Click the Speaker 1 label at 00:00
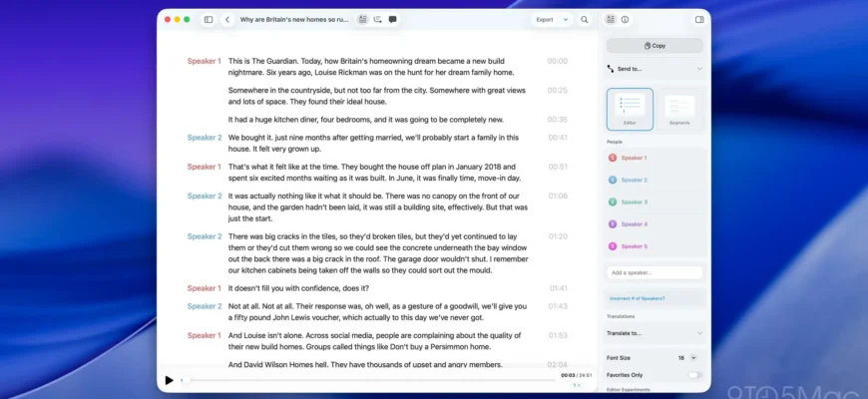Viewport: 868px width, 399px height. pos(205,62)
